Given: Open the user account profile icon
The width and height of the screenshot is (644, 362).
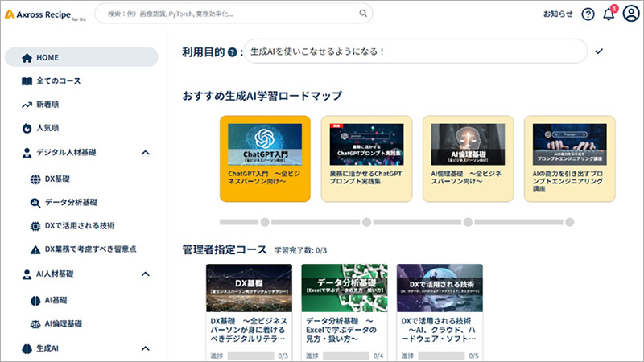Looking at the screenshot, I should click(x=630, y=14).
